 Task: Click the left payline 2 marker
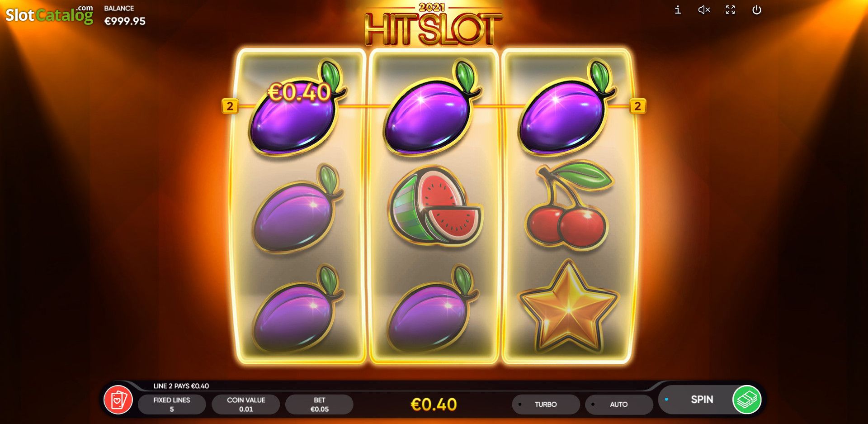230,106
